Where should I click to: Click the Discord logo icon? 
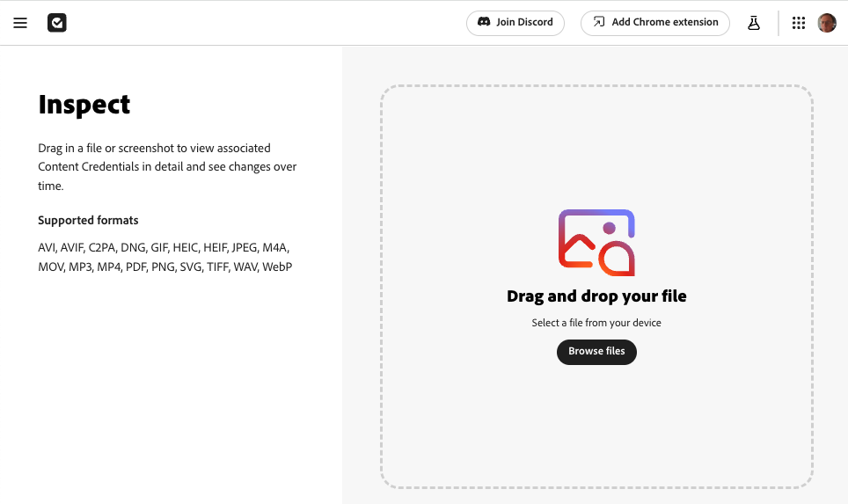[x=484, y=22]
